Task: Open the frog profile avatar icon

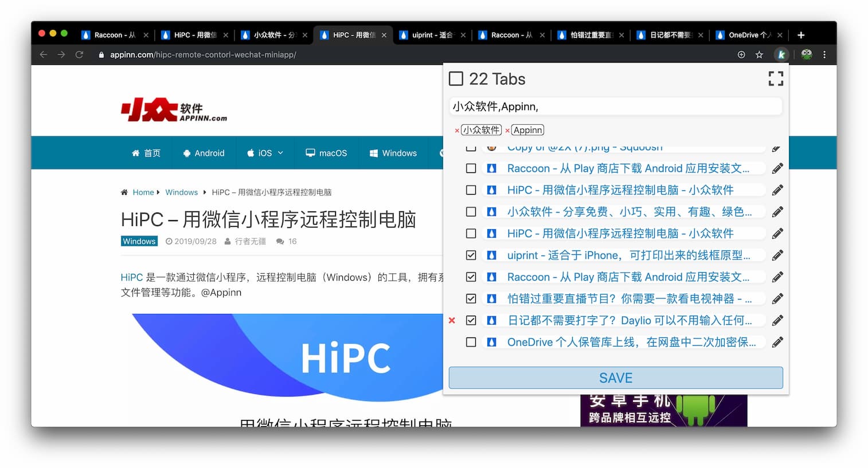Action: pyautogui.click(x=806, y=54)
